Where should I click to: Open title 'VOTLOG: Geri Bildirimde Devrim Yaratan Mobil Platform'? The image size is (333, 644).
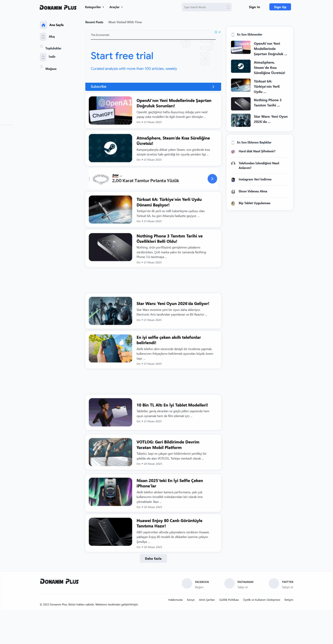[x=168, y=445]
